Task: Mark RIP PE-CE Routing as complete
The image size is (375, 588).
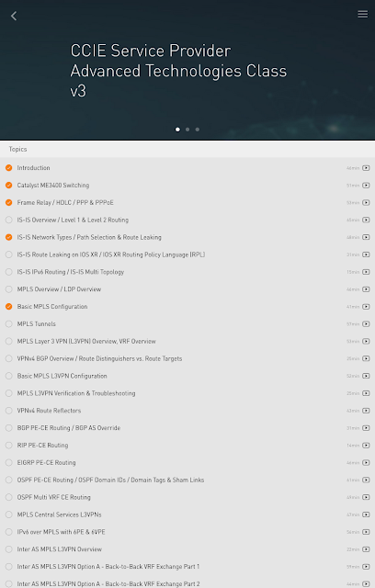Action: click(8, 445)
